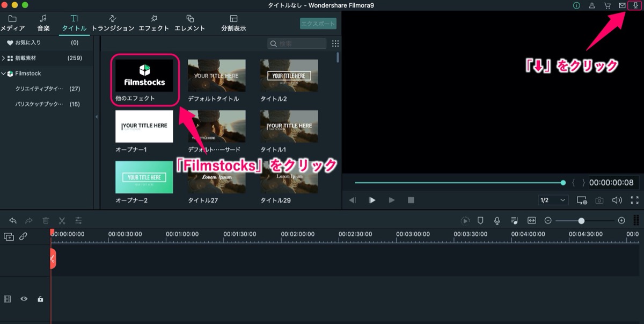
Task: Click the render preview icon
Action: pos(465,220)
